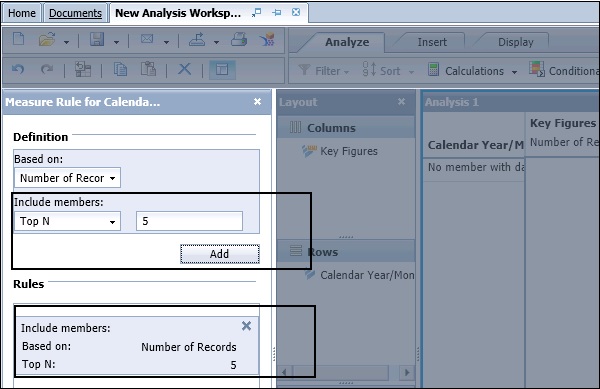Open the Documents tab
The width and height of the screenshot is (600, 389).
click(75, 13)
